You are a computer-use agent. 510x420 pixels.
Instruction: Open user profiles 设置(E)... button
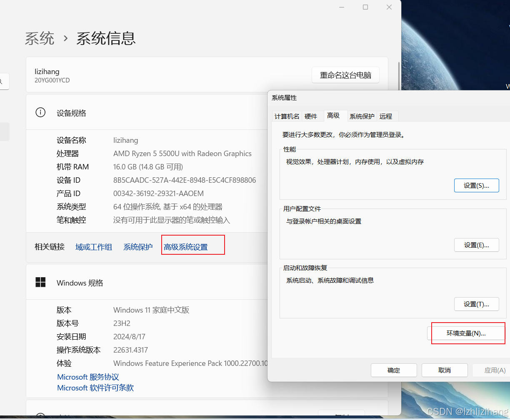click(476, 245)
